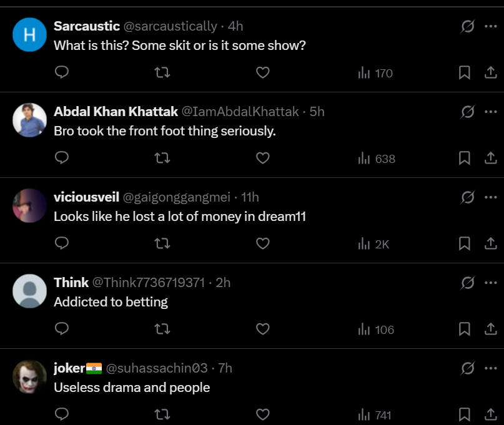Screen dimensions: 504x425
Task: Open more options menu on Think's tweet
Action: point(490,283)
